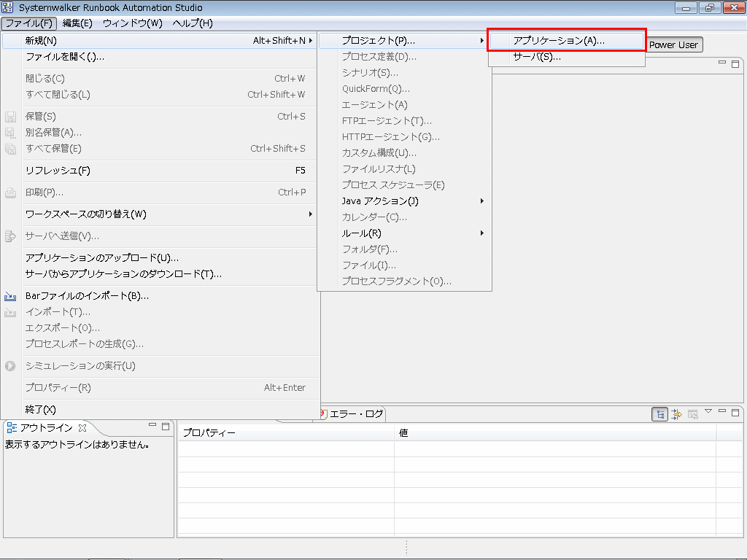The image size is (747, 560).
Task: Close the アウトライン tab with its X
Action: coord(82,427)
